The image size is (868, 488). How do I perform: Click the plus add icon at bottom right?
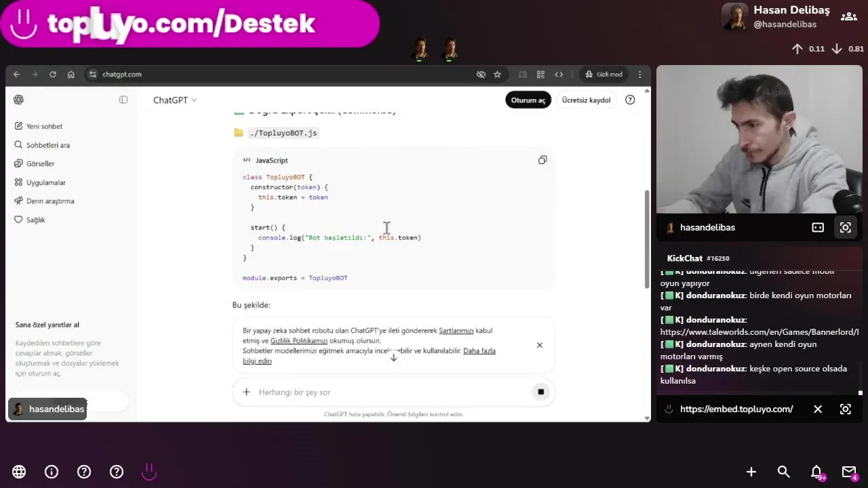[751, 472]
